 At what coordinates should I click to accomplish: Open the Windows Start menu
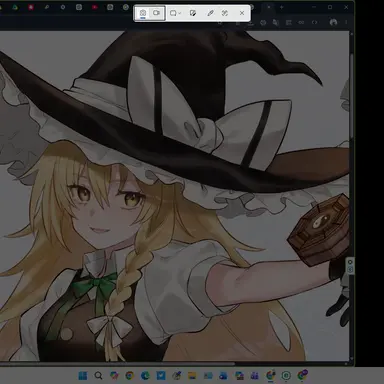coord(82,376)
